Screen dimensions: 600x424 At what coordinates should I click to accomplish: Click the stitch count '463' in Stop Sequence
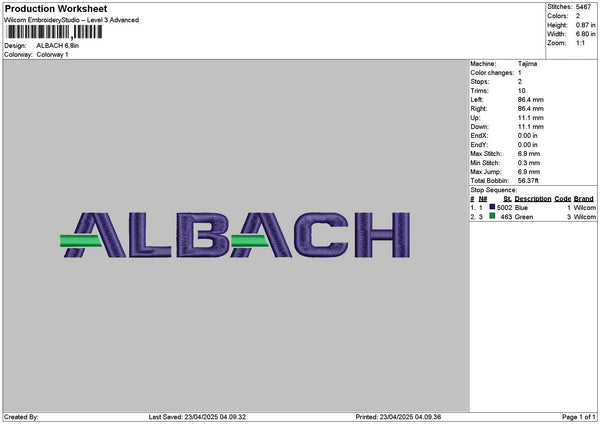pos(506,217)
